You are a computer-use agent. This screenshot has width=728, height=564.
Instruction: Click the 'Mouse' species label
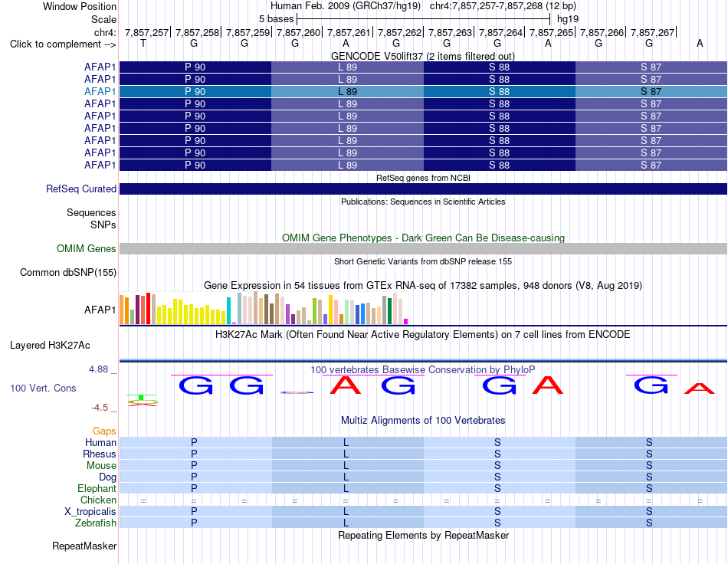pyautogui.click(x=101, y=466)
